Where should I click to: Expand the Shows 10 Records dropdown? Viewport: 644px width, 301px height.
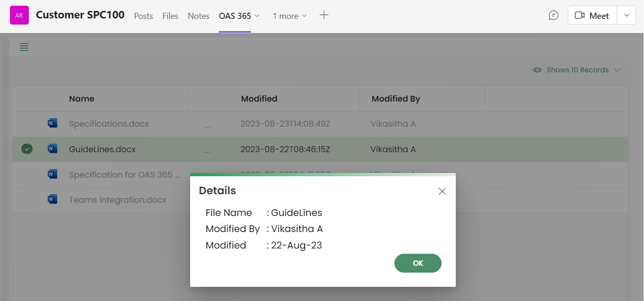[x=617, y=70]
